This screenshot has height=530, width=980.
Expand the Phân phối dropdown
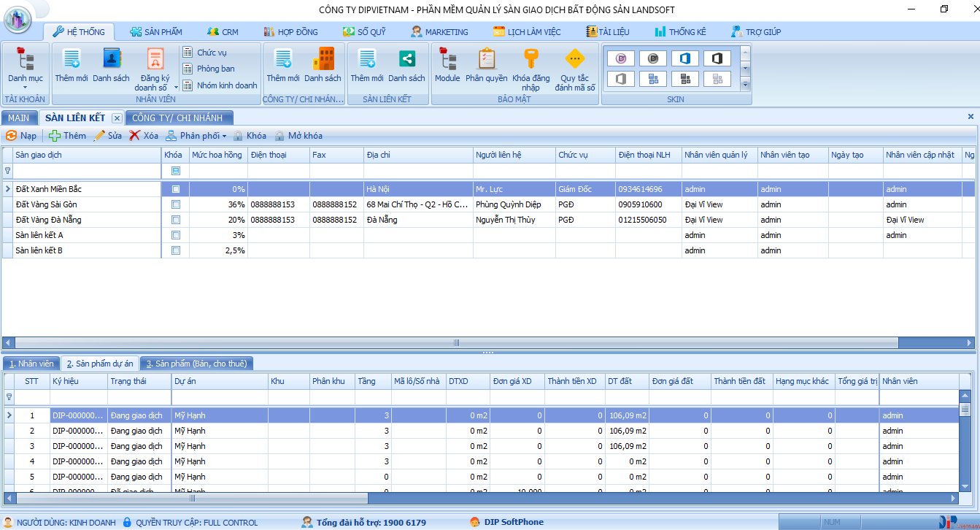(x=224, y=137)
